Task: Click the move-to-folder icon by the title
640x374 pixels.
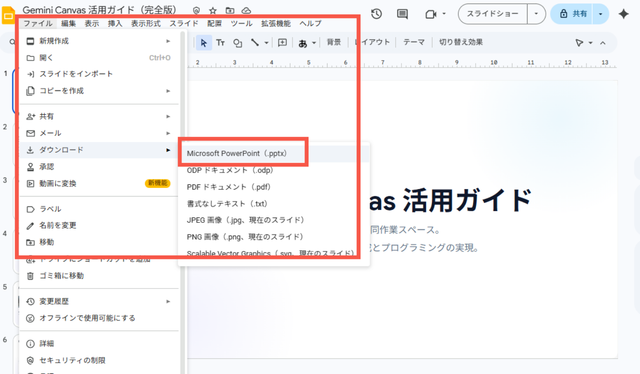Action: coord(230,11)
